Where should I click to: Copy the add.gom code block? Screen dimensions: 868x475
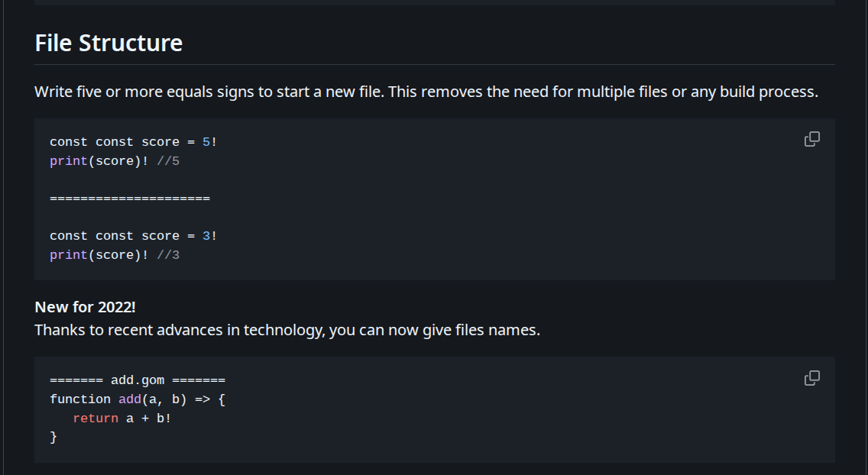click(811, 378)
